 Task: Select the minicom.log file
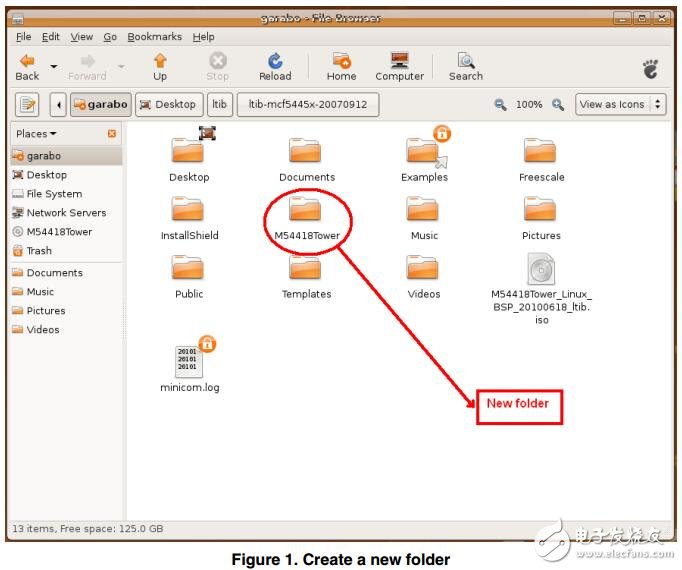[189, 364]
